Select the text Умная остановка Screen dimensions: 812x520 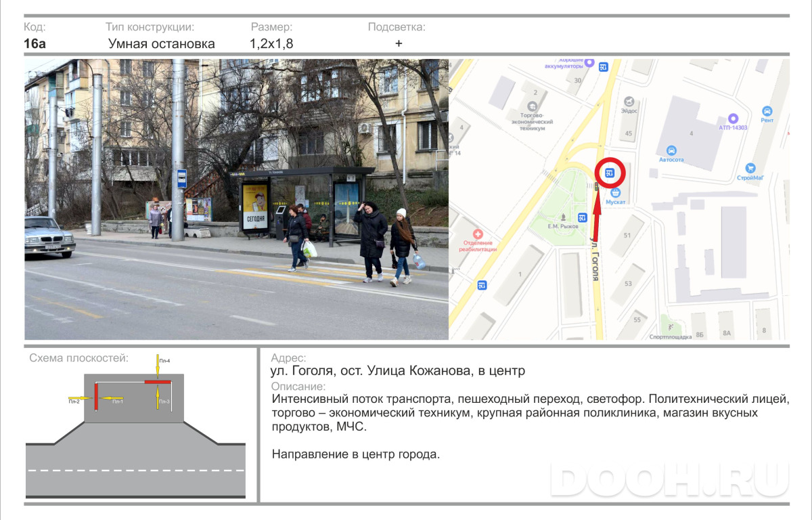point(162,44)
